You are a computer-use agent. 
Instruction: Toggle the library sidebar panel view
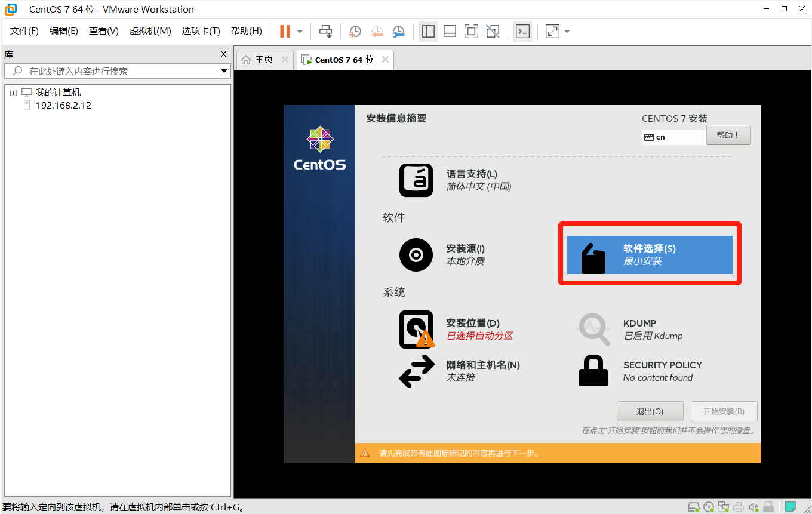click(428, 31)
